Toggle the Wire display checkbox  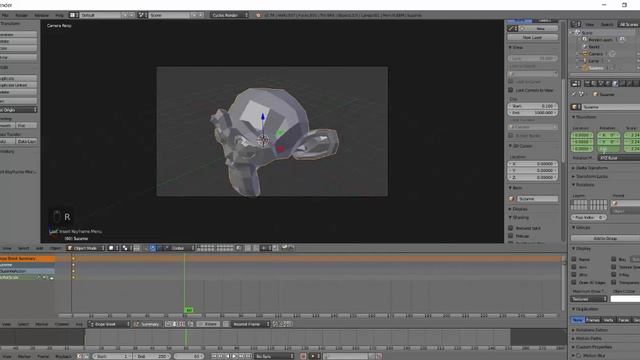pos(574,275)
